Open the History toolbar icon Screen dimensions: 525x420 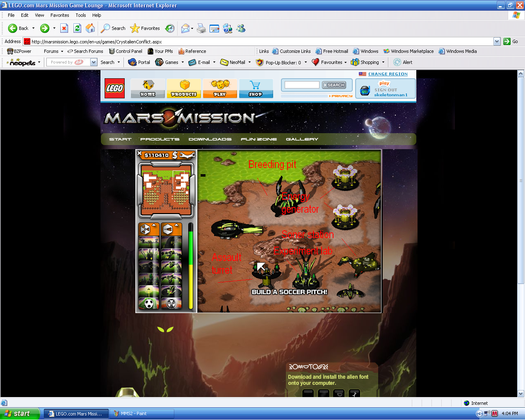pos(170,28)
